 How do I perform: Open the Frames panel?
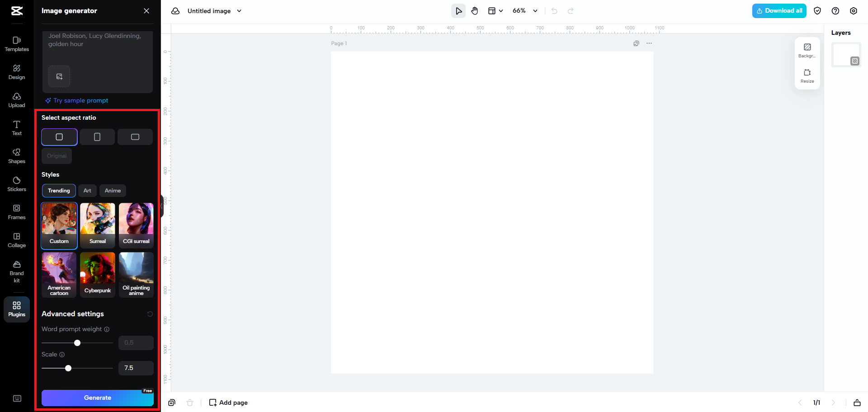click(16, 212)
